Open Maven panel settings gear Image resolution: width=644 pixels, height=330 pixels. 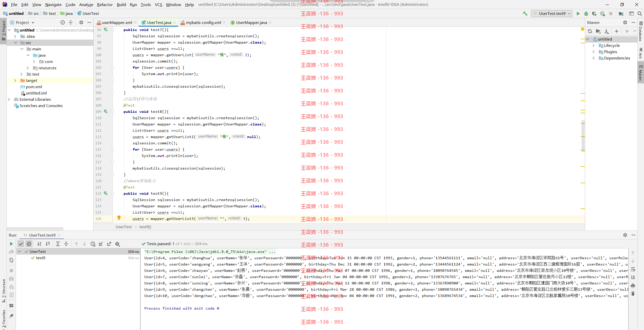point(625,22)
